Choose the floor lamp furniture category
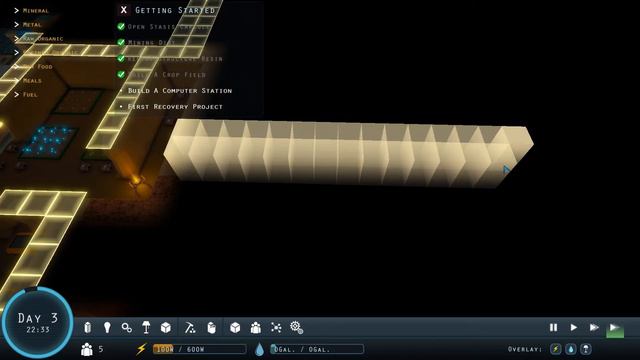 coord(146,327)
